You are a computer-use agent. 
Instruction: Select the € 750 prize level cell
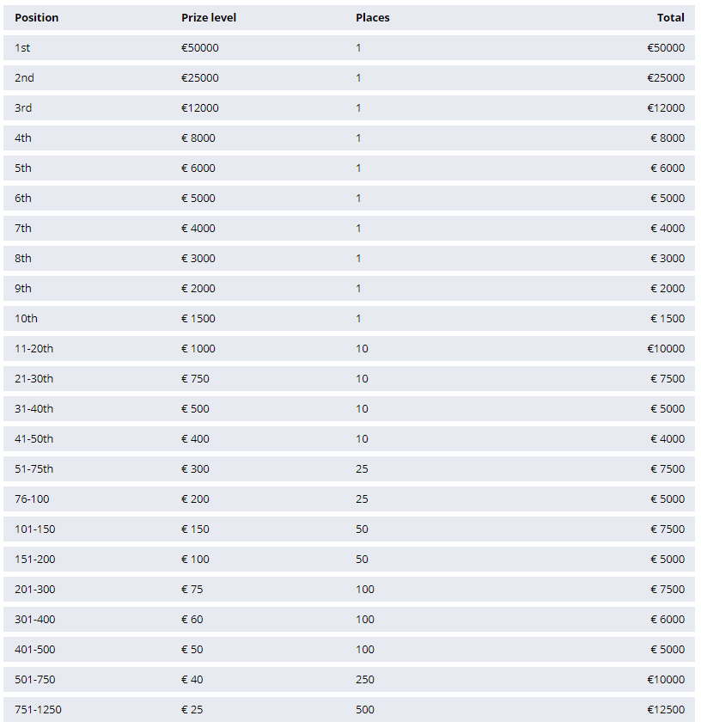coord(195,379)
